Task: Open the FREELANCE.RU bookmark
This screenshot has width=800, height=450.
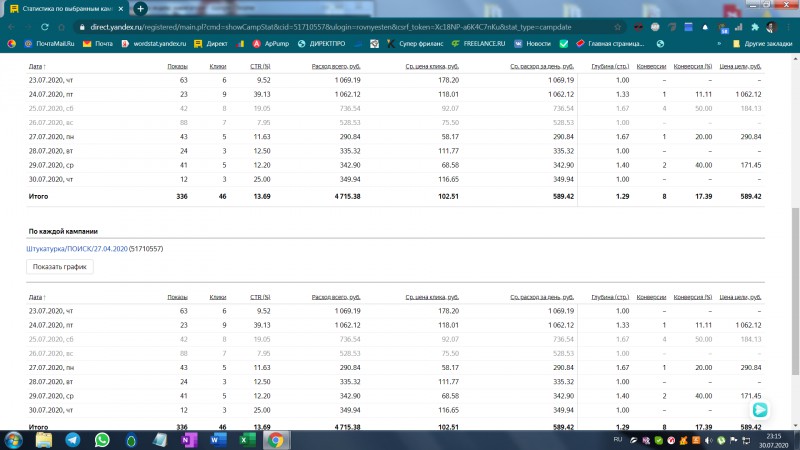Action: click(x=479, y=44)
